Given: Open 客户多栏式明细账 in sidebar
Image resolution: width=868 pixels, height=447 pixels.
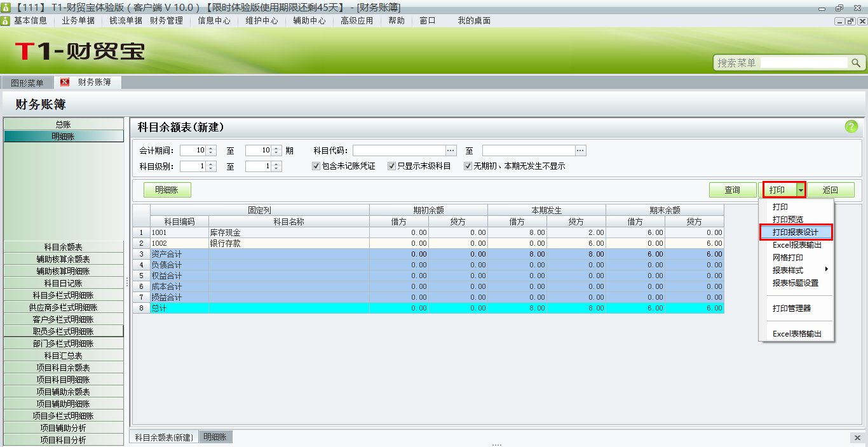Looking at the screenshot, I should coord(64,319).
